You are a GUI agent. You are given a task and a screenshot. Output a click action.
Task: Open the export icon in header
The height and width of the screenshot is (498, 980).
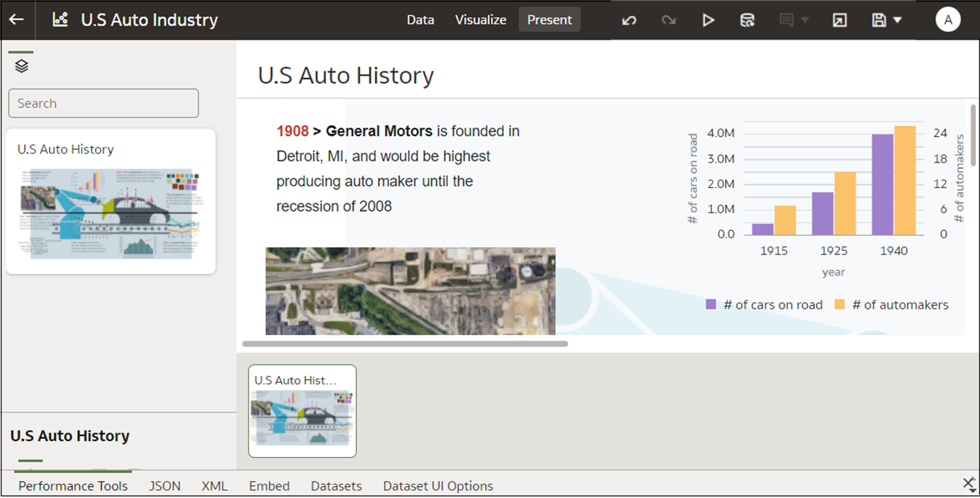coord(840,20)
